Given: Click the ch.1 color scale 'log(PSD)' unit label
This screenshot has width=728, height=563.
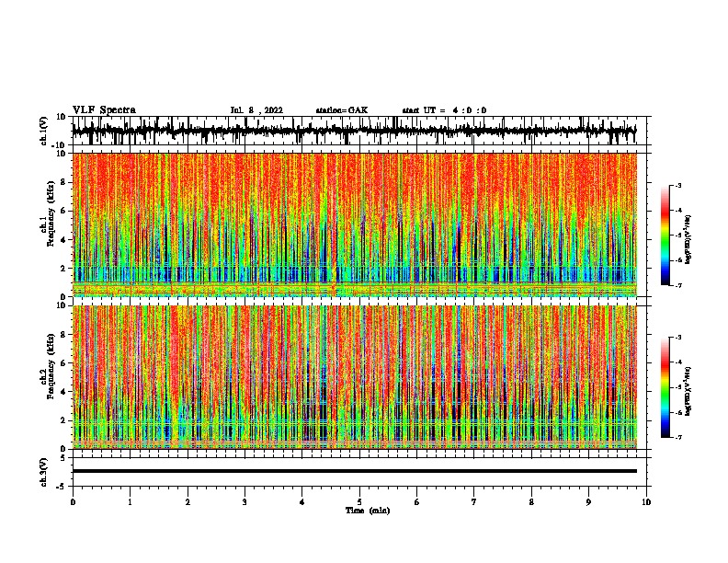Looking at the screenshot, I should 688,239.
